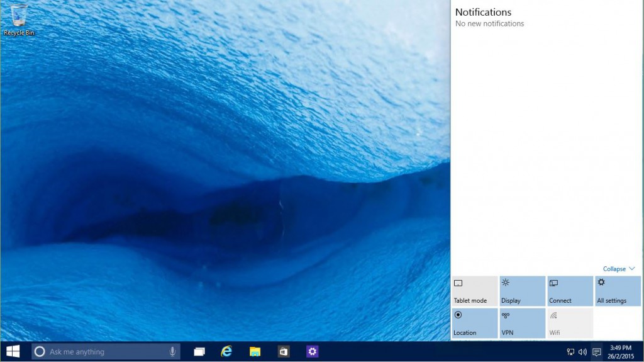The height and width of the screenshot is (362, 644).
Task: Open the Recycle Bin desktop icon
Action: tap(19, 20)
